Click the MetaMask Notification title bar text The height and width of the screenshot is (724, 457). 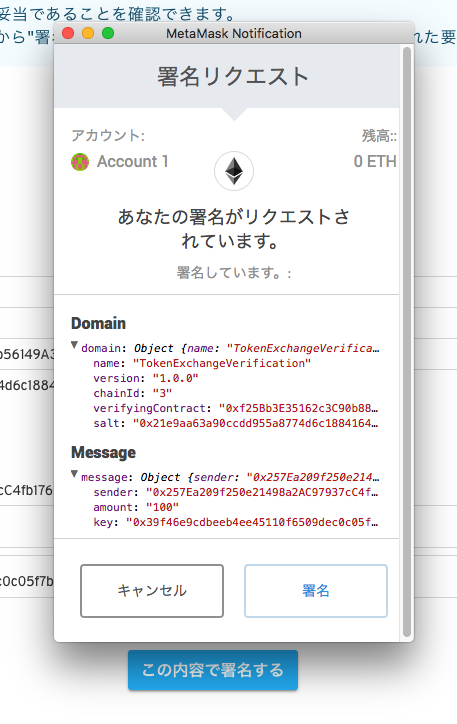point(234,33)
